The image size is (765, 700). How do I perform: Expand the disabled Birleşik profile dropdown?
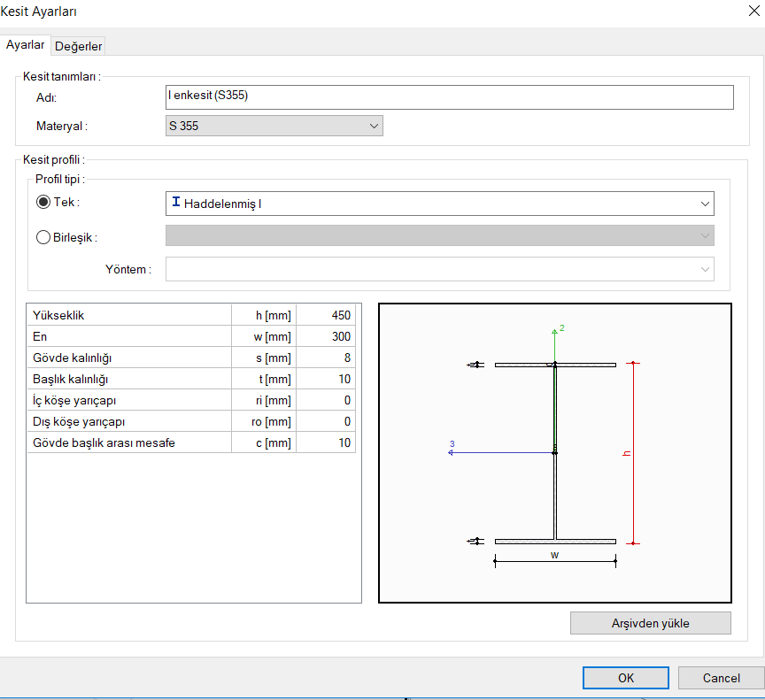[705, 236]
